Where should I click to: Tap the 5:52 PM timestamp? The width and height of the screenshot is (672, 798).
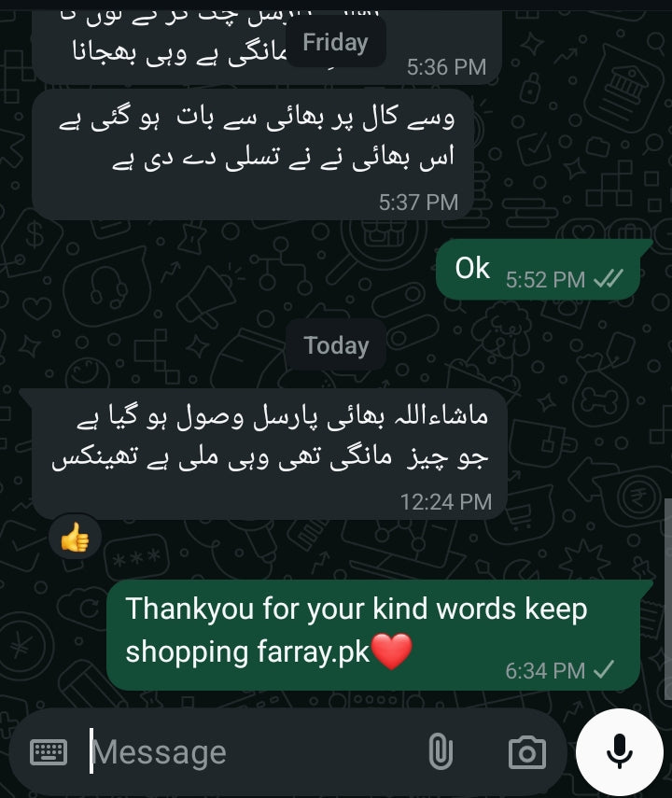pyautogui.click(x=545, y=279)
